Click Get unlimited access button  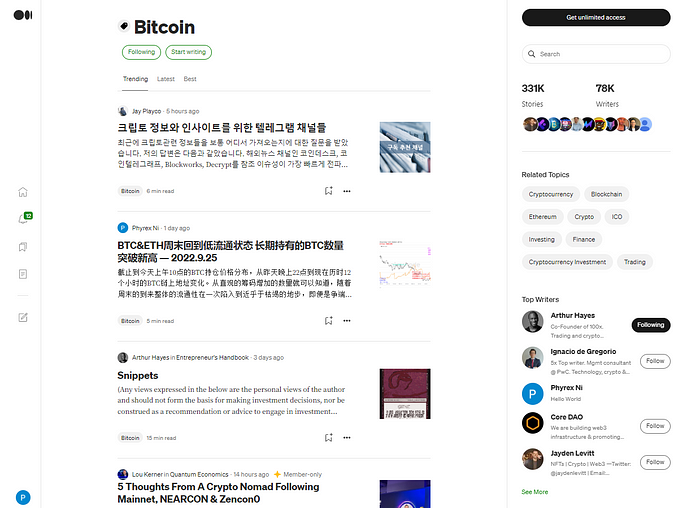pyautogui.click(x=596, y=17)
